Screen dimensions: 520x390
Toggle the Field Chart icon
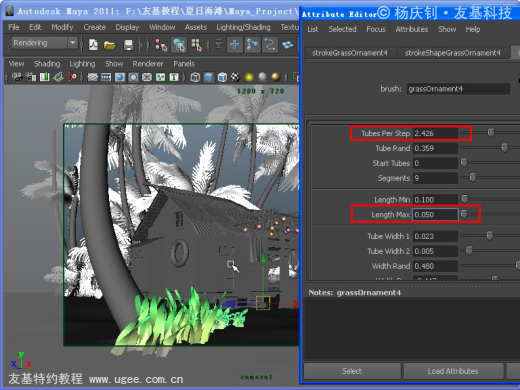point(147,77)
